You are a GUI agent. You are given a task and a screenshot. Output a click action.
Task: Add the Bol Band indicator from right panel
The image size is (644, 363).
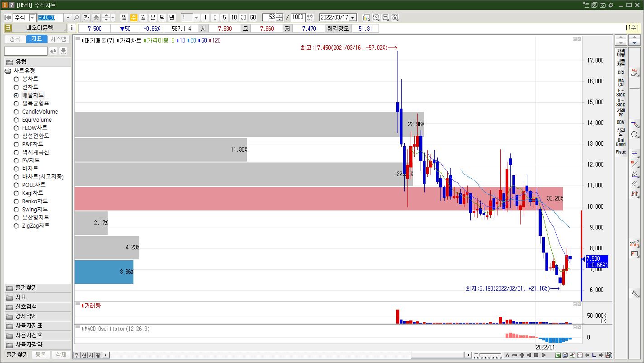pos(620,142)
